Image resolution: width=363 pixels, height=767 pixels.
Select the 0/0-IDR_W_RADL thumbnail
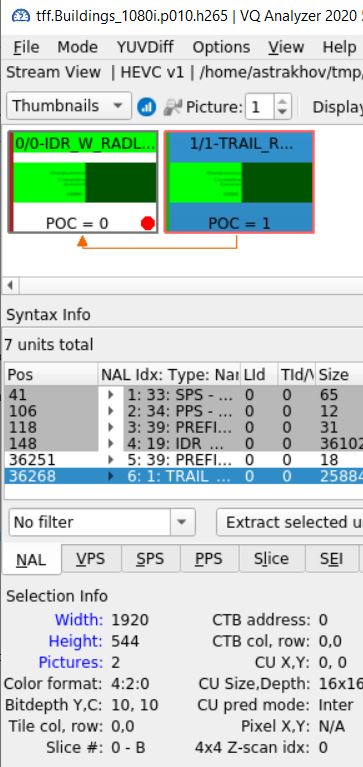[83, 182]
